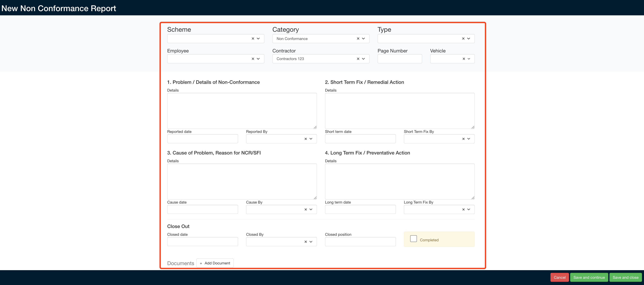
Task: Click Save and continue
Action: pos(589,277)
